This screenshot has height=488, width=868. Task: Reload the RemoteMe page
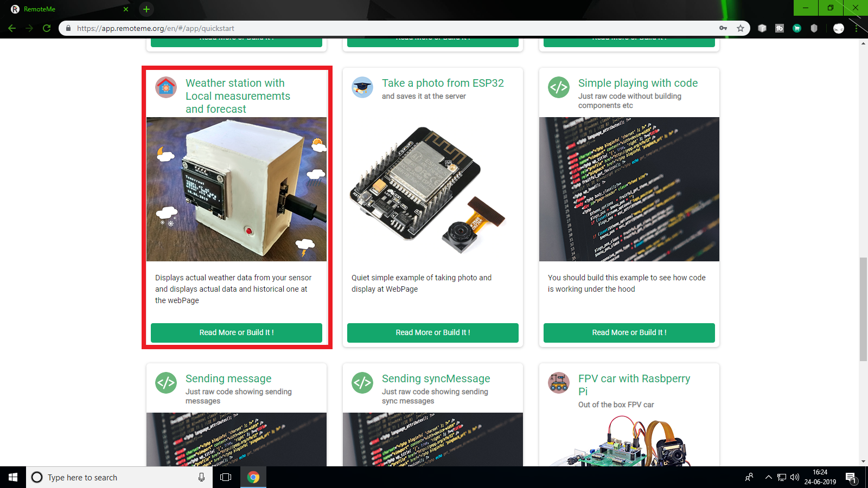point(47,28)
